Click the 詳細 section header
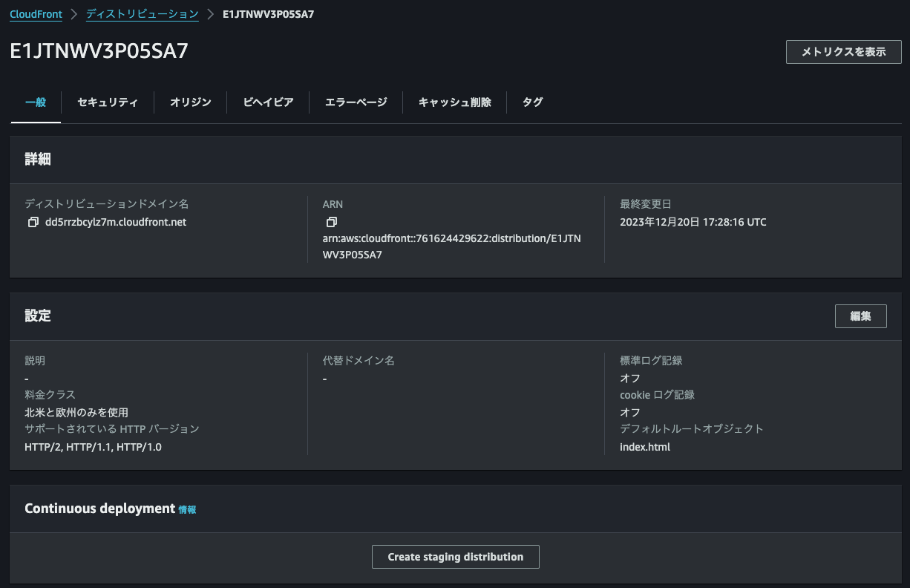 (38, 159)
